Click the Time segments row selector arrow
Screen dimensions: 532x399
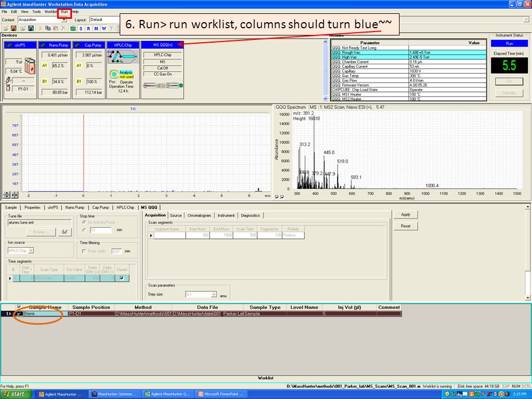point(10,278)
